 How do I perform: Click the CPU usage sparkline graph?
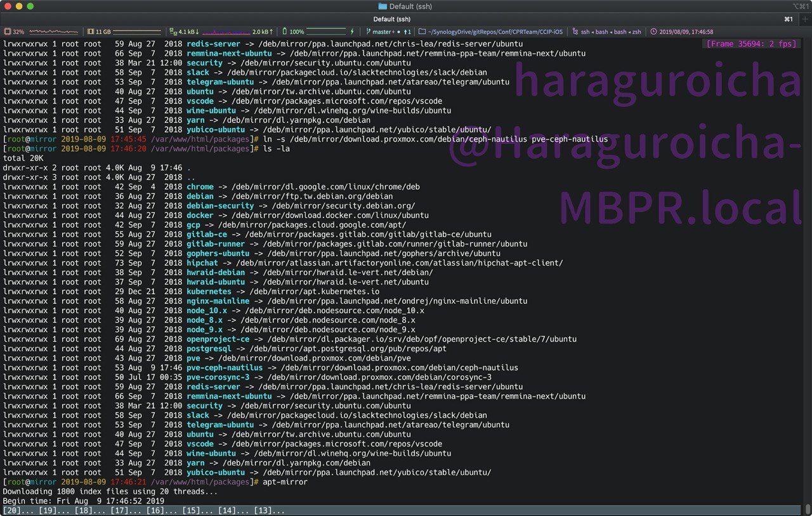[54, 32]
